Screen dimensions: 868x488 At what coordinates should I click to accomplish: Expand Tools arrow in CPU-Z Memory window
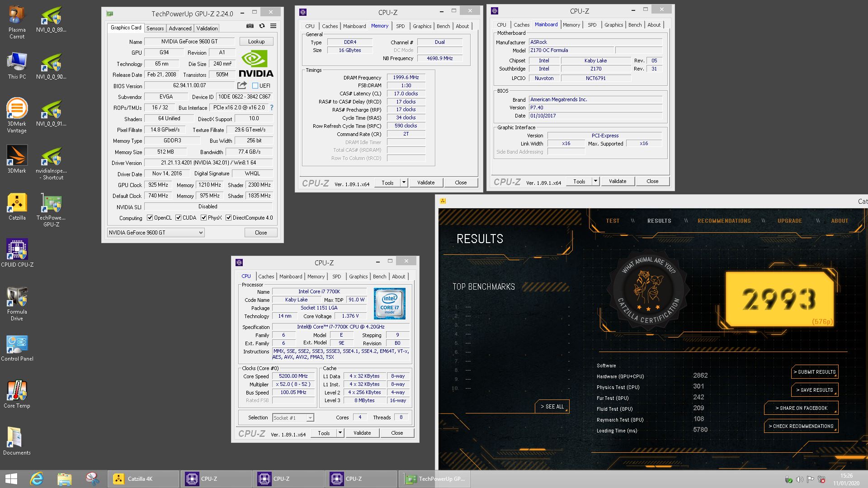coord(404,183)
